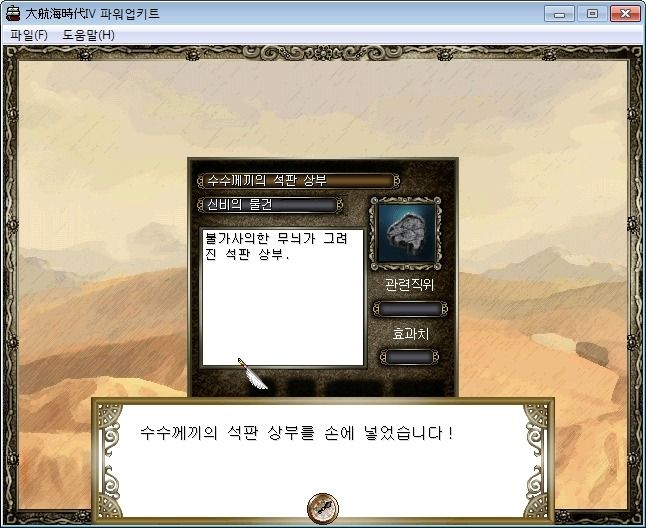Click the 효과치 label
The width and height of the screenshot is (646, 528).
[410, 333]
